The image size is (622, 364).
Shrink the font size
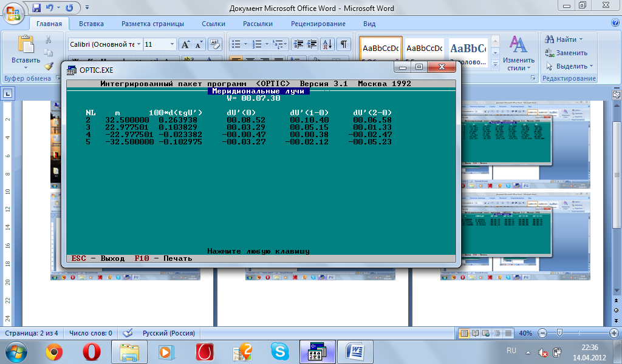(199, 44)
